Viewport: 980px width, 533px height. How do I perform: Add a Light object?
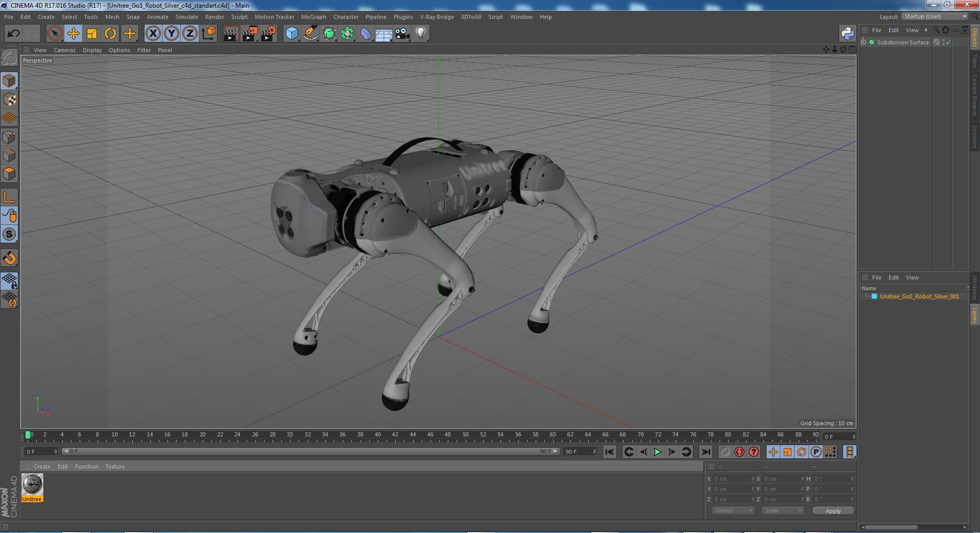(x=420, y=34)
